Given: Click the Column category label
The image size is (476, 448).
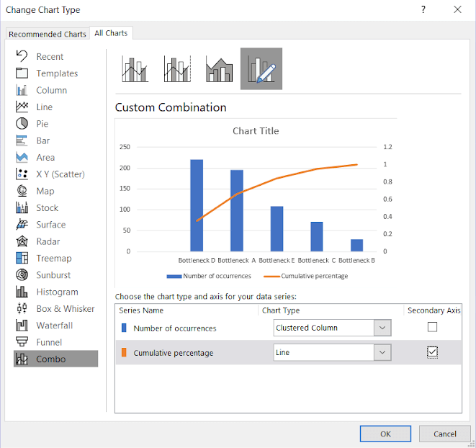Looking at the screenshot, I should tap(52, 90).
